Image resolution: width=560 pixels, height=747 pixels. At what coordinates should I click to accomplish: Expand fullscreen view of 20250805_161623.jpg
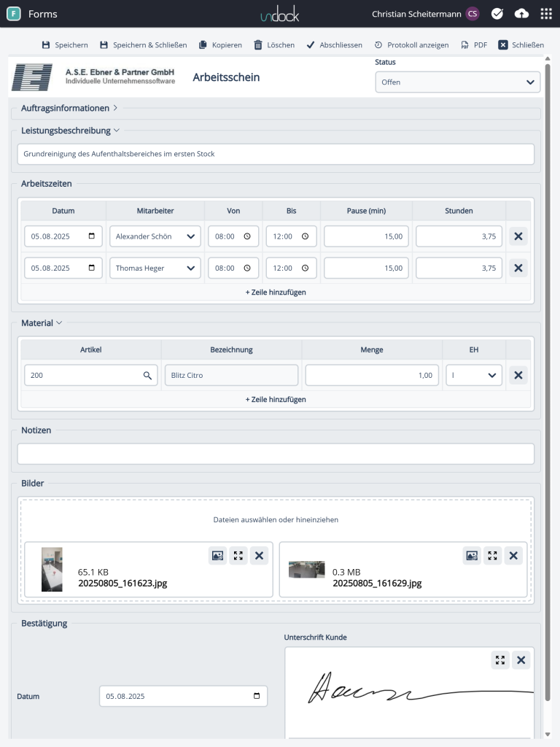pyautogui.click(x=238, y=556)
